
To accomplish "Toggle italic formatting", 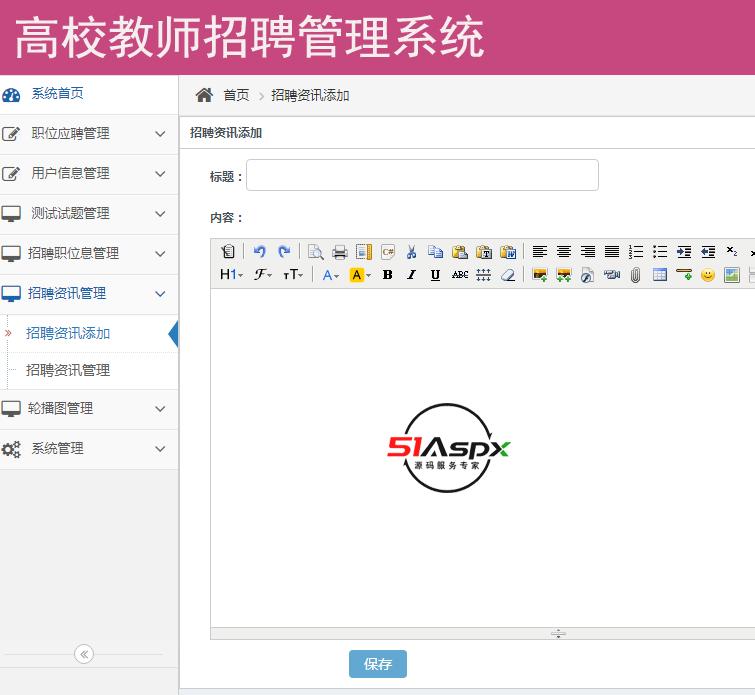I will pyautogui.click(x=412, y=275).
